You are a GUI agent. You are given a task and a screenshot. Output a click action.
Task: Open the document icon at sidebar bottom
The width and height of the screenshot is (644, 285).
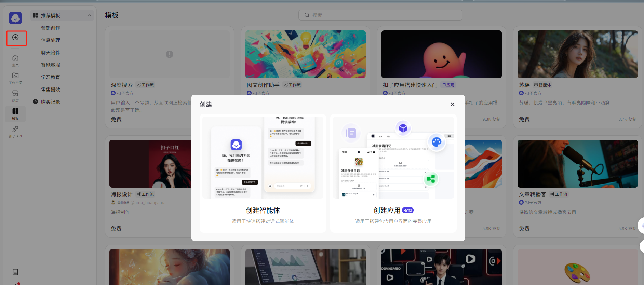click(x=15, y=272)
